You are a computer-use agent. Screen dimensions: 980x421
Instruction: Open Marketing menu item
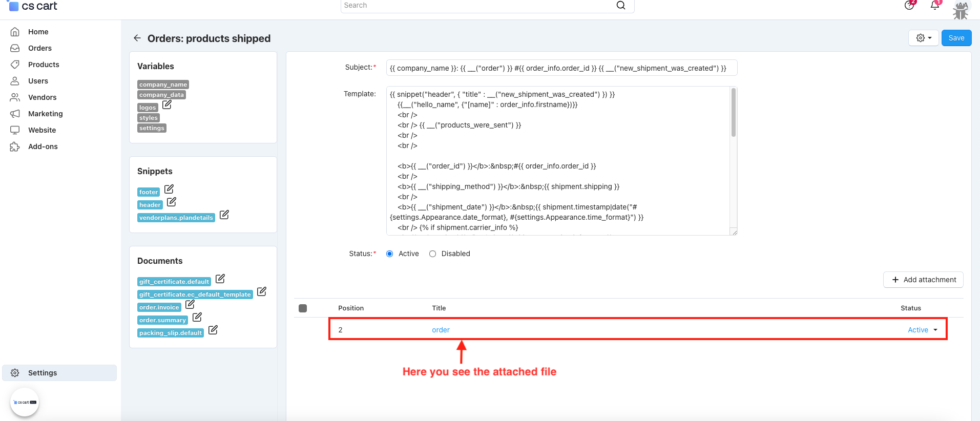pyautogui.click(x=45, y=114)
